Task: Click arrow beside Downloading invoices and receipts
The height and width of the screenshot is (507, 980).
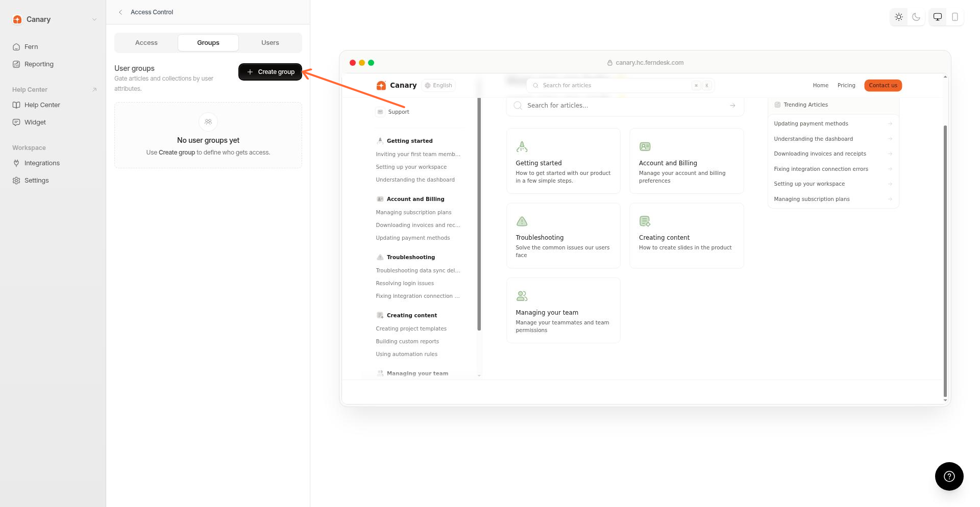Action: coord(890,154)
